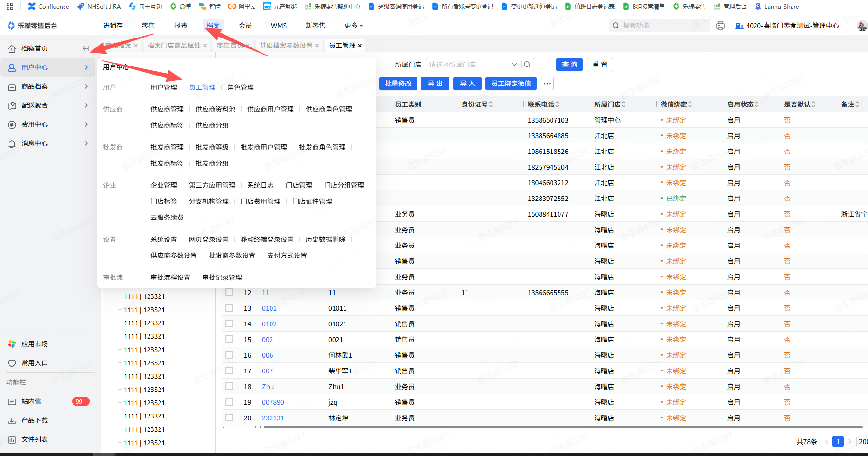The width and height of the screenshot is (868, 456).
Task: Go to the next page arrow
Action: [849, 442]
